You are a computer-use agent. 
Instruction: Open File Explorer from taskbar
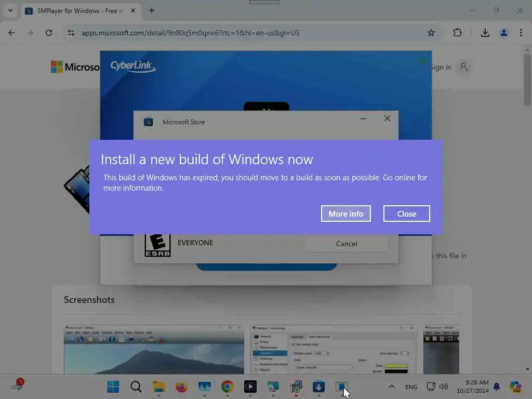(x=159, y=387)
